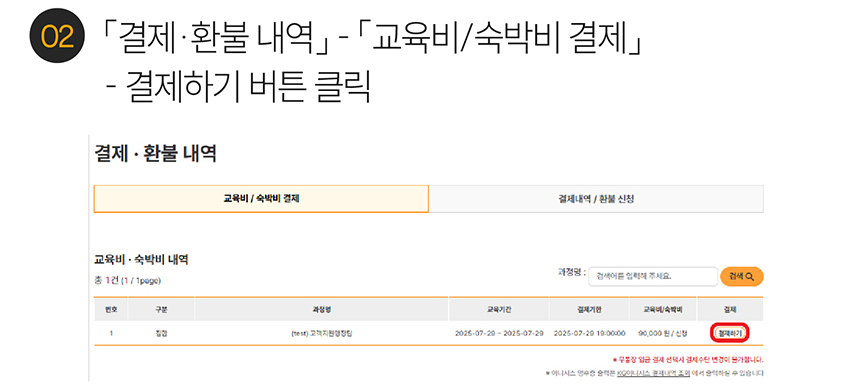Click the 결제기한 column header

[589, 309]
